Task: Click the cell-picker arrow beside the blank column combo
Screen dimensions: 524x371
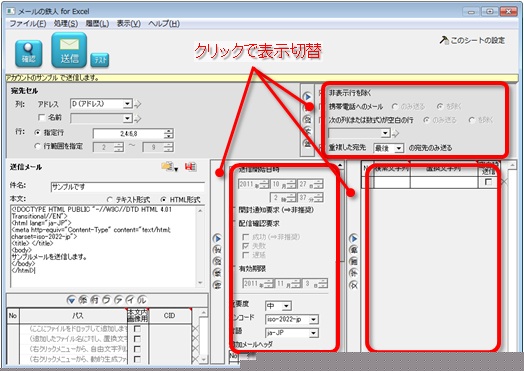Action: point(396,133)
